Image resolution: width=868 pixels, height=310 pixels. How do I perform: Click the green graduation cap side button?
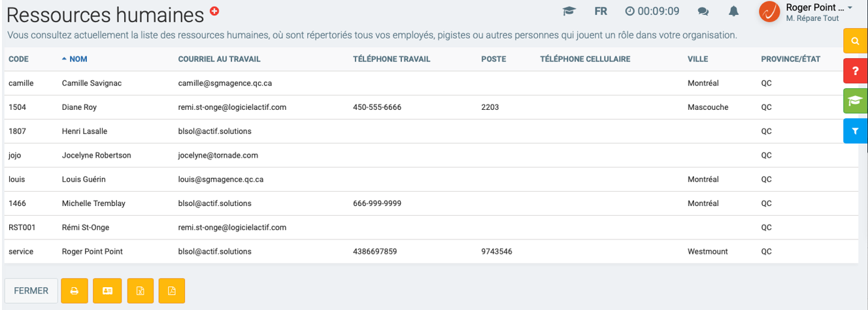[855, 101]
